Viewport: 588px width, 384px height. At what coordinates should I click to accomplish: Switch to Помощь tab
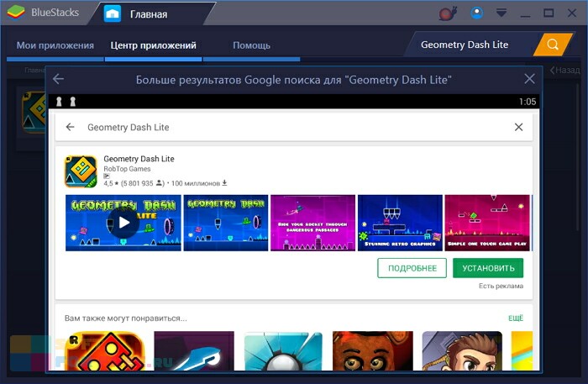251,45
